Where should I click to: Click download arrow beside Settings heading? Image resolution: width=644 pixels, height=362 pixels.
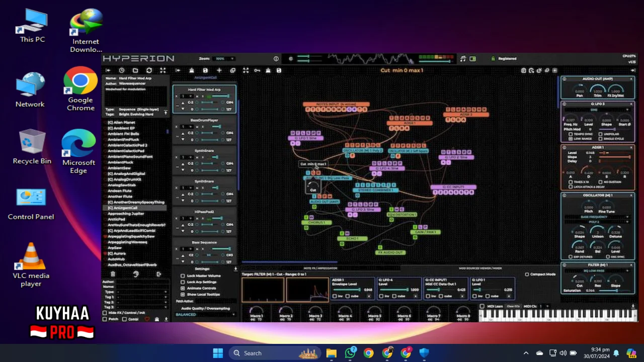click(235, 269)
